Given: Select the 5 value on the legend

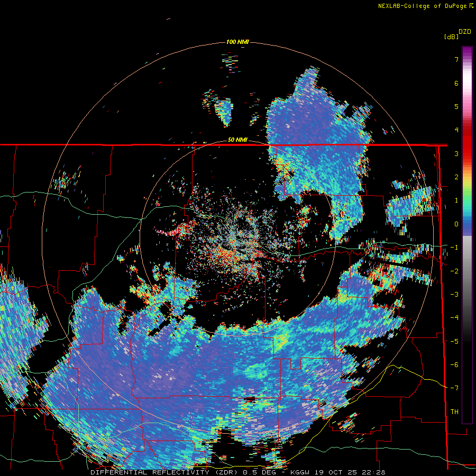Looking at the screenshot, I should pyautogui.click(x=456, y=106).
